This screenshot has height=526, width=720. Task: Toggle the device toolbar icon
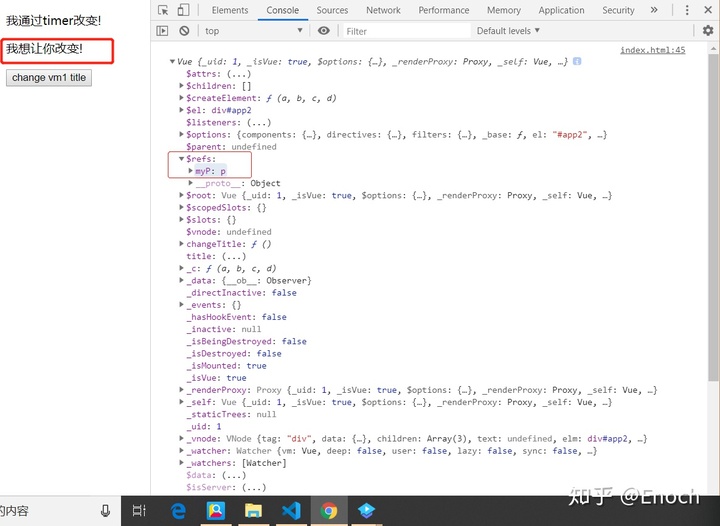183,10
